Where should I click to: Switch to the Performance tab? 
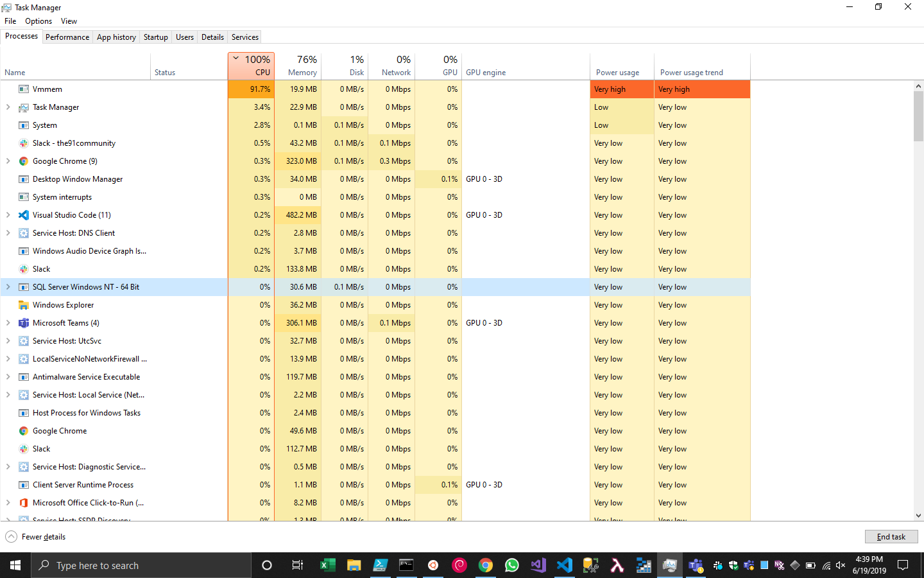coord(67,37)
